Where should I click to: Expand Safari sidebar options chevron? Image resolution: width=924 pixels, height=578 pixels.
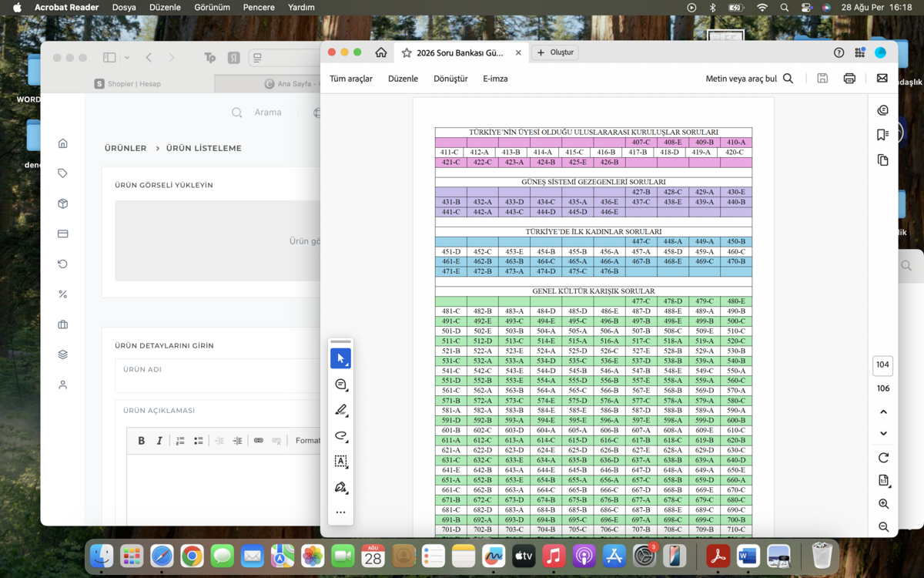pos(127,58)
